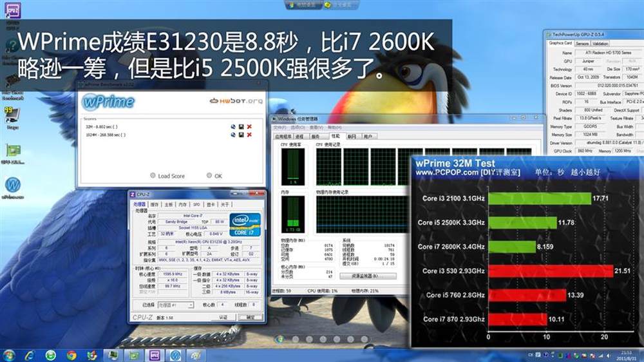
Task: Click the 资源监视器 button in Task Manager
Action: pos(368,276)
